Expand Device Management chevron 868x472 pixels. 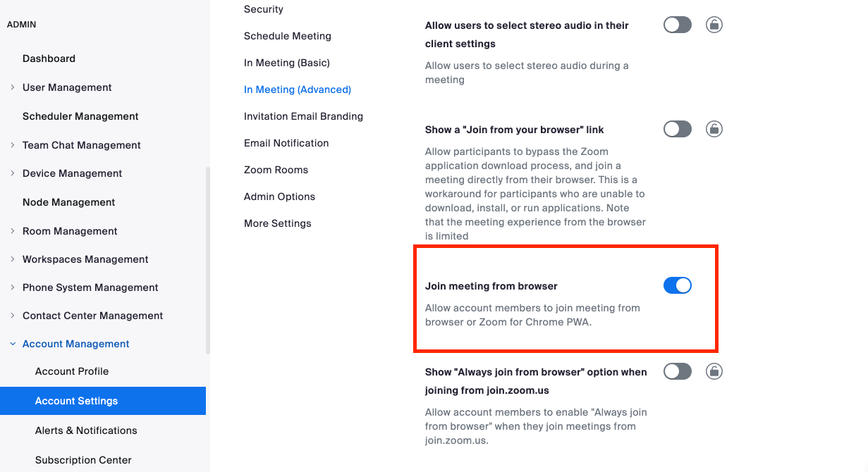(x=13, y=173)
